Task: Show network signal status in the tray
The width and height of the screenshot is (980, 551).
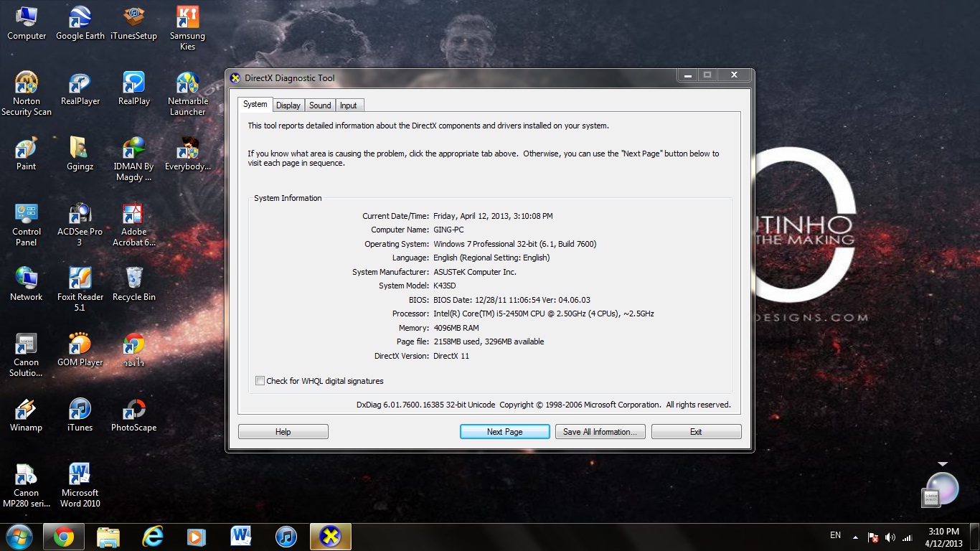Action: pos(908,537)
